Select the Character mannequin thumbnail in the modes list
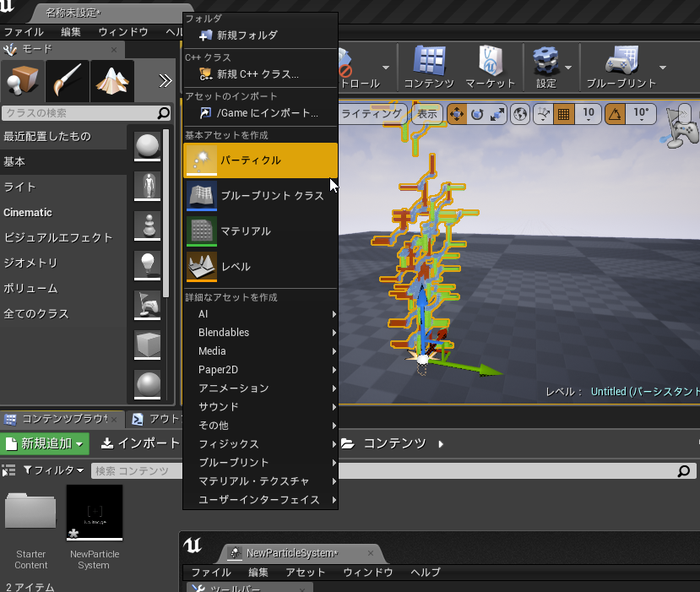 coord(147,186)
